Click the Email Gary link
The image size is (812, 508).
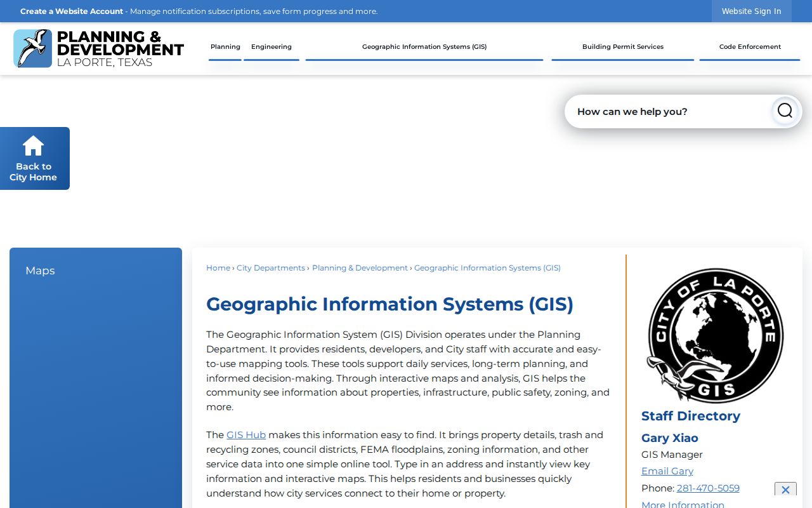pyautogui.click(x=667, y=471)
